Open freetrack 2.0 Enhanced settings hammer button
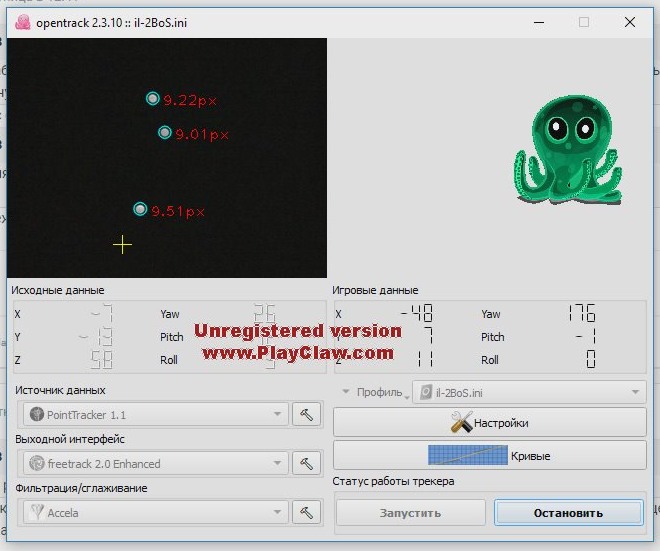Screen dimensions: 660x551 pyautogui.click(x=306, y=463)
